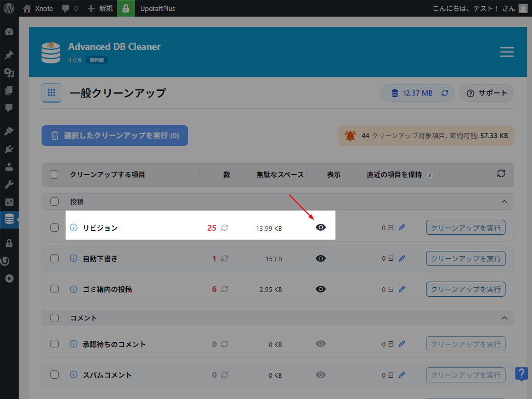
Task: Run cleanup for ゴミ箱内の投稿 row
Action: [465, 289]
